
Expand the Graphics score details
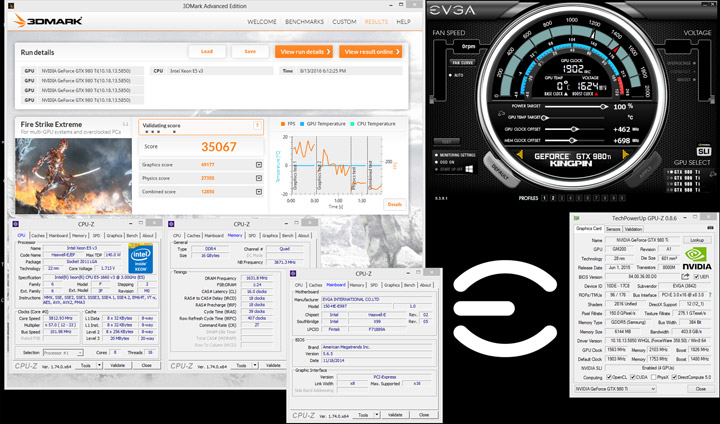tap(259, 164)
